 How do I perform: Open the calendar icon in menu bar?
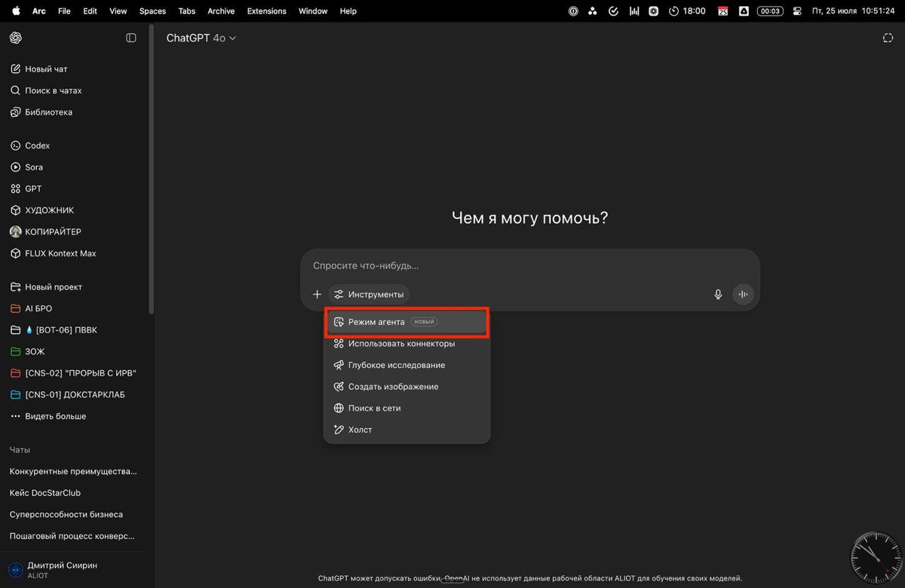click(x=723, y=11)
